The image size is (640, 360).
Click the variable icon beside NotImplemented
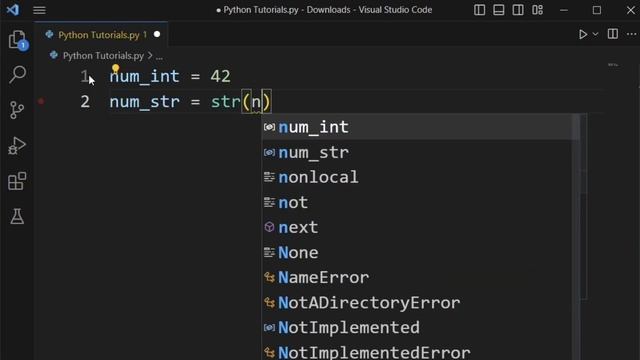269,327
